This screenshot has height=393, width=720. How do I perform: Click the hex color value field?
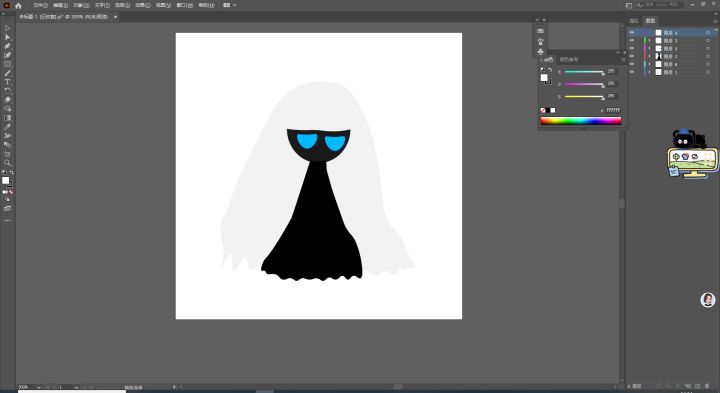click(613, 110)
